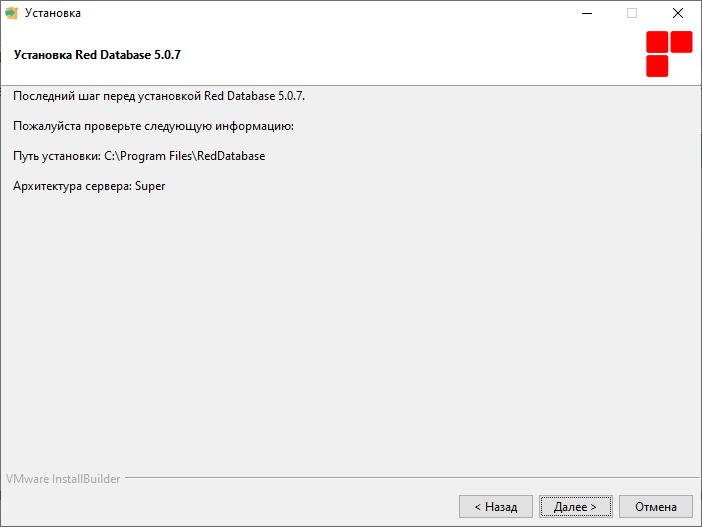Select the Архитектура сервера: Super line
This screenshot has height=527, width=702.
89,186
